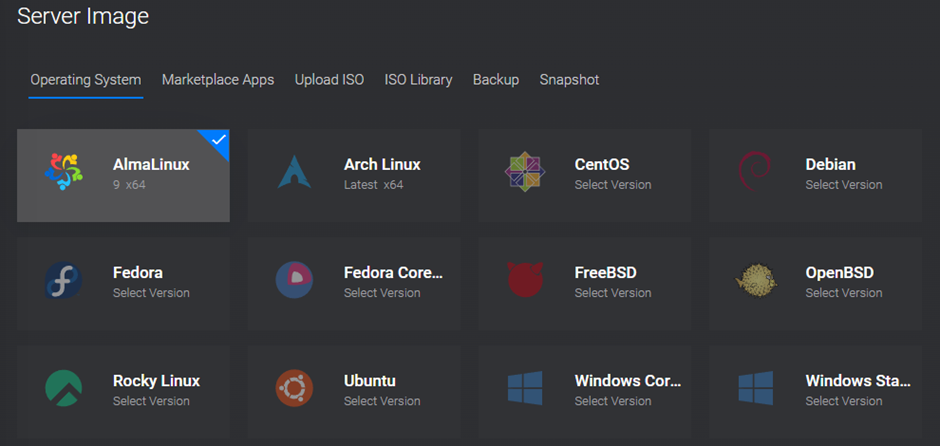Open Windows Standard Select Version list
This screenshot has height=446, width=940.
tap(843, 401)
